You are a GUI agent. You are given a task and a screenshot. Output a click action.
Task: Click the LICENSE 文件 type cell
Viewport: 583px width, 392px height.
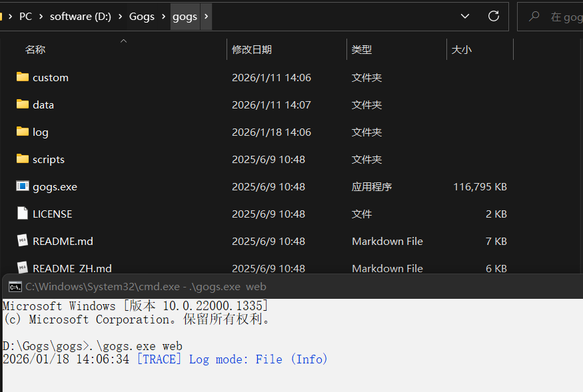(x=362, y=214)
